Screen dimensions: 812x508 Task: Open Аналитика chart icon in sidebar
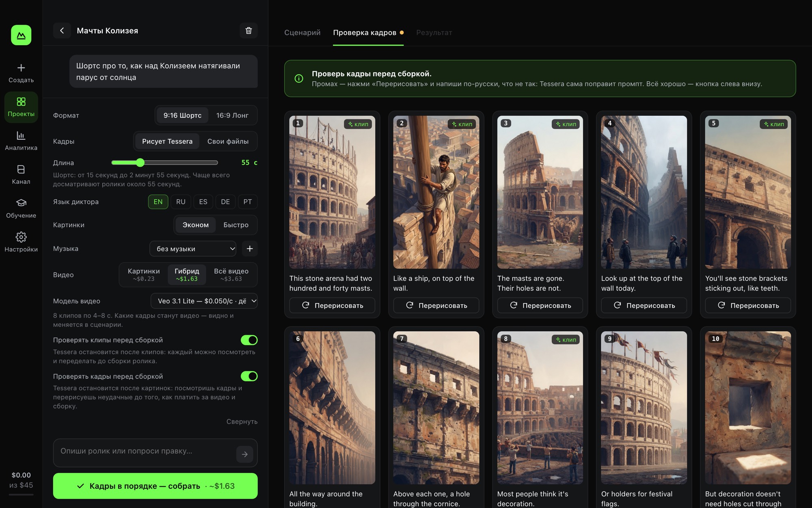(21, 135)
